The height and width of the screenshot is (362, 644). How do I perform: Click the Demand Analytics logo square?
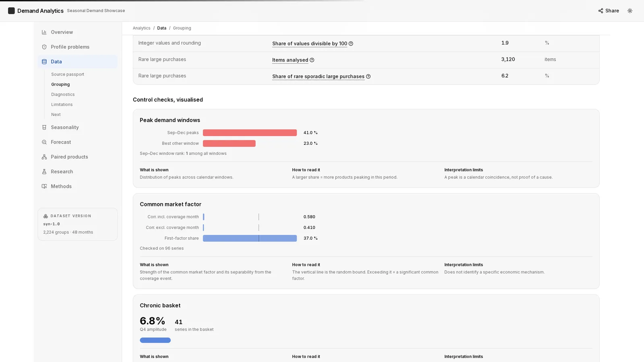point(11,11)
